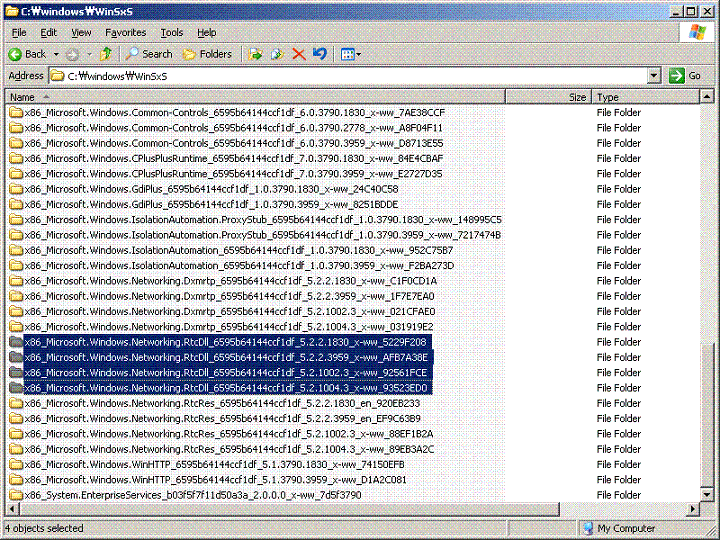Toggle the Folders pane button
Screen dimensions: 720x540
[207, 54]
